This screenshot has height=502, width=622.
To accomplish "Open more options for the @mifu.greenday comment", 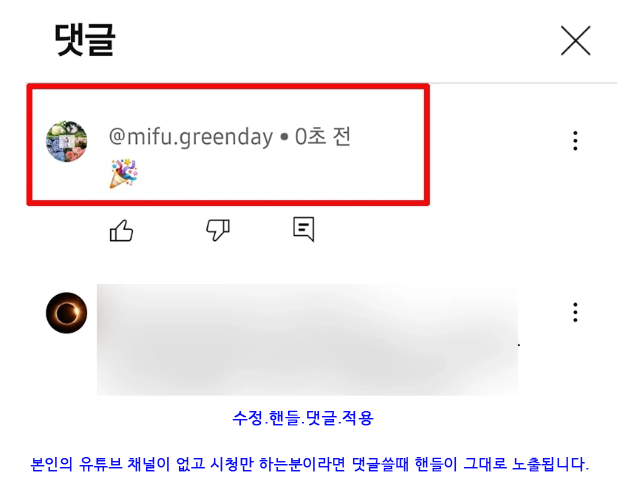I will pos(575,140).
